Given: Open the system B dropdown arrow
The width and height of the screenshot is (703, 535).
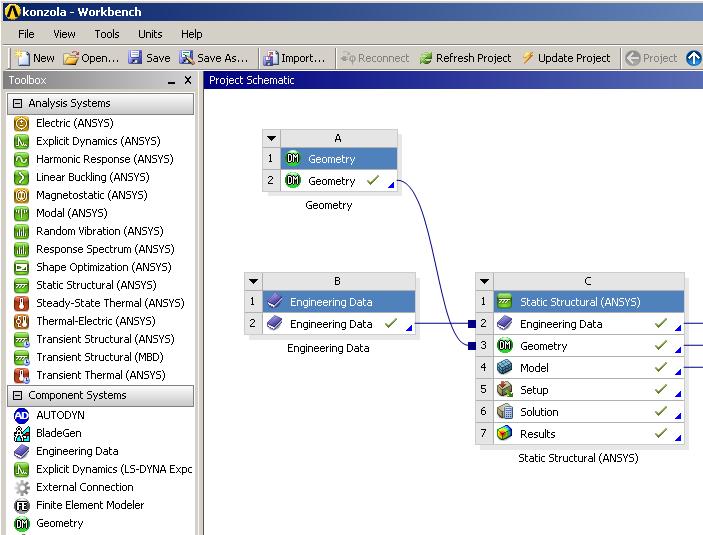Looking at the screenshot, I should coord(253,282).
